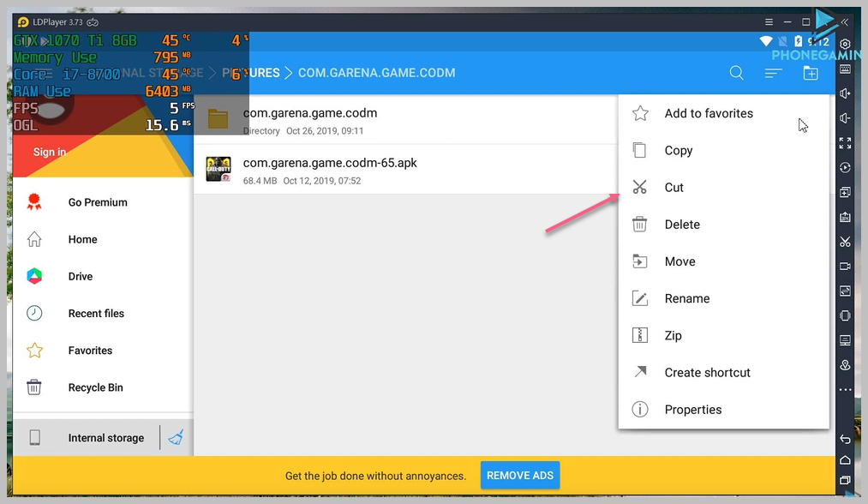Lower volume in LDPlayer sidebar
Screen dimensions: 868x504
[x=845, y=118]
